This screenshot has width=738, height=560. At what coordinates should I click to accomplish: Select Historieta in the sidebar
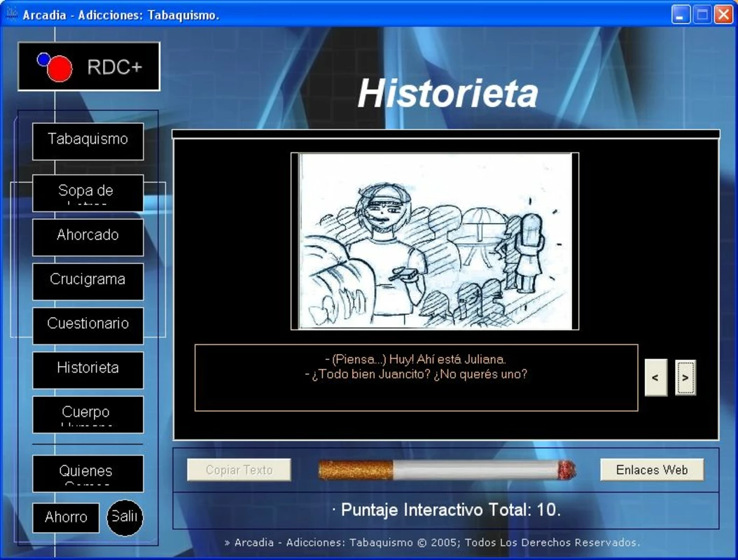[x=88, y=370]
